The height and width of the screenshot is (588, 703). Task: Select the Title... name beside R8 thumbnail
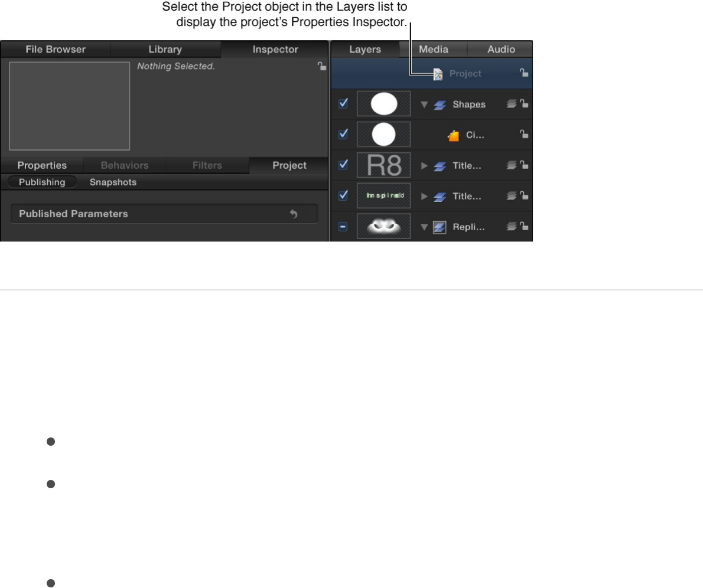pyautogui.click(x=467, y=166)
